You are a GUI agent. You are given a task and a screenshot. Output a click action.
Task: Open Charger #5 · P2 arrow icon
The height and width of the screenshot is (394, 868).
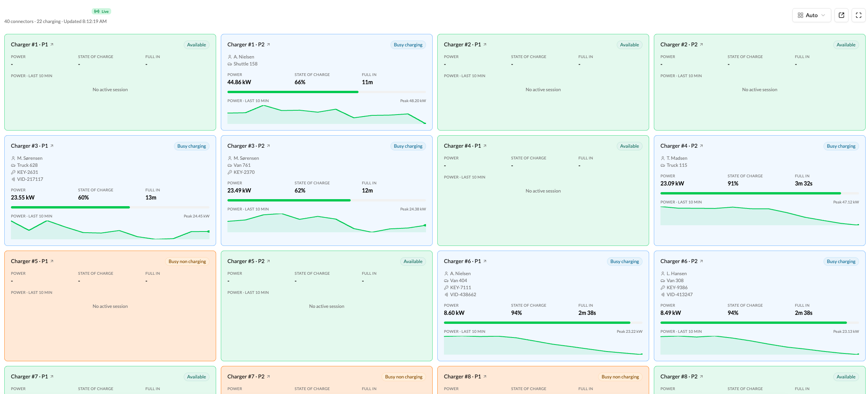(x=268, y=261)
